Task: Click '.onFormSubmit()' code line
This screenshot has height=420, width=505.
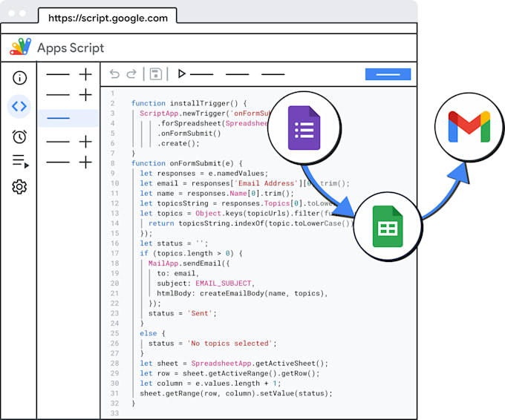Action: coord(189,134)
